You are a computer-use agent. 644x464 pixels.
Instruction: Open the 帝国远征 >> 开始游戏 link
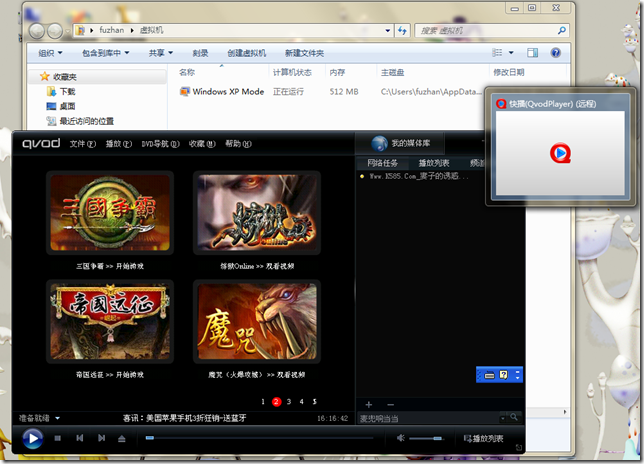[110, 374]
